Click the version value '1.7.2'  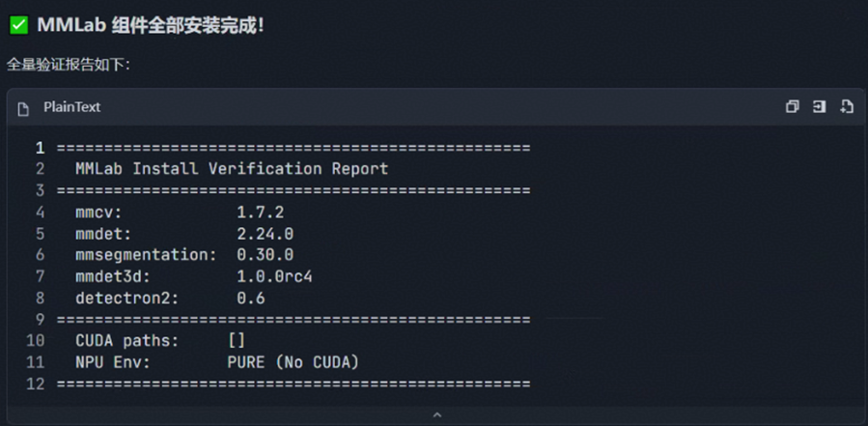point(260,213)
